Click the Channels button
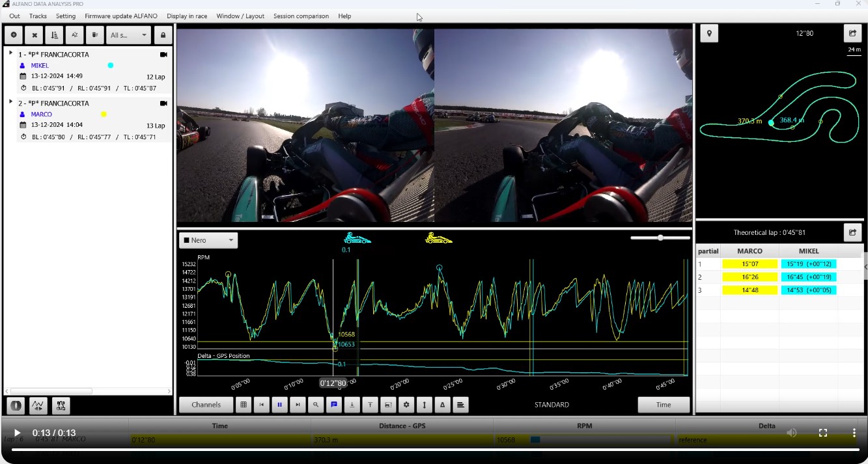Screen dimensions: 868x464 point(206,405)
